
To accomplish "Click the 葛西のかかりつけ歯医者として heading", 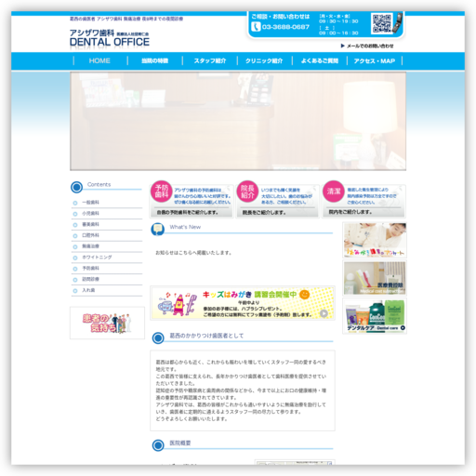I will tap(206, 336).
